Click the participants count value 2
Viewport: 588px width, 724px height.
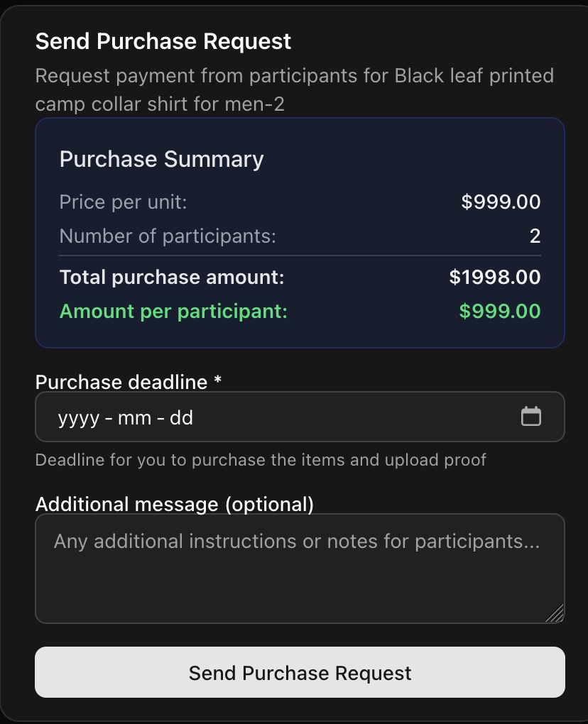click(x=535, y=236)
